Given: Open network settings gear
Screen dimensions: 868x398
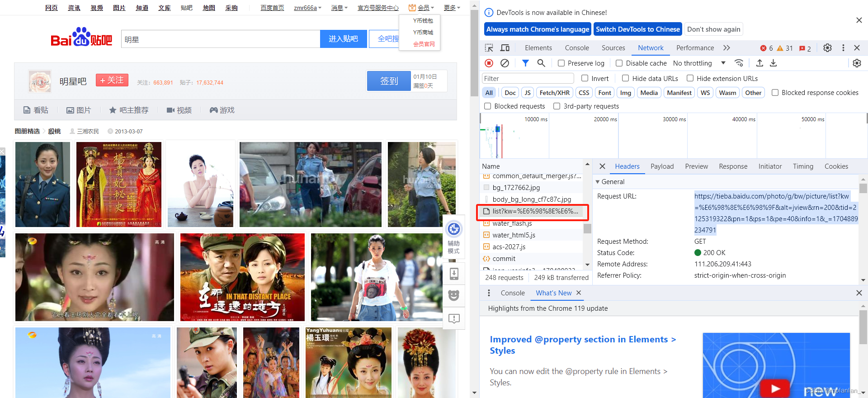Looking at the screenshot, I should click(x=857, y=63).
